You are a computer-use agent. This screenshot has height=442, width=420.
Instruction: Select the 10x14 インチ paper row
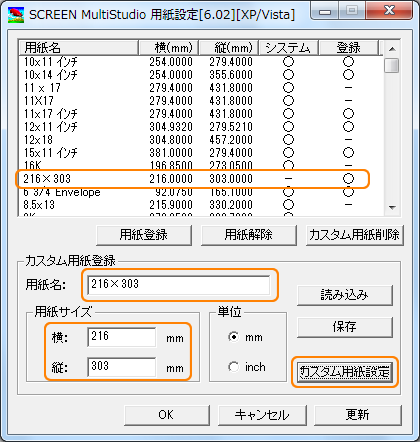(200, 75)
